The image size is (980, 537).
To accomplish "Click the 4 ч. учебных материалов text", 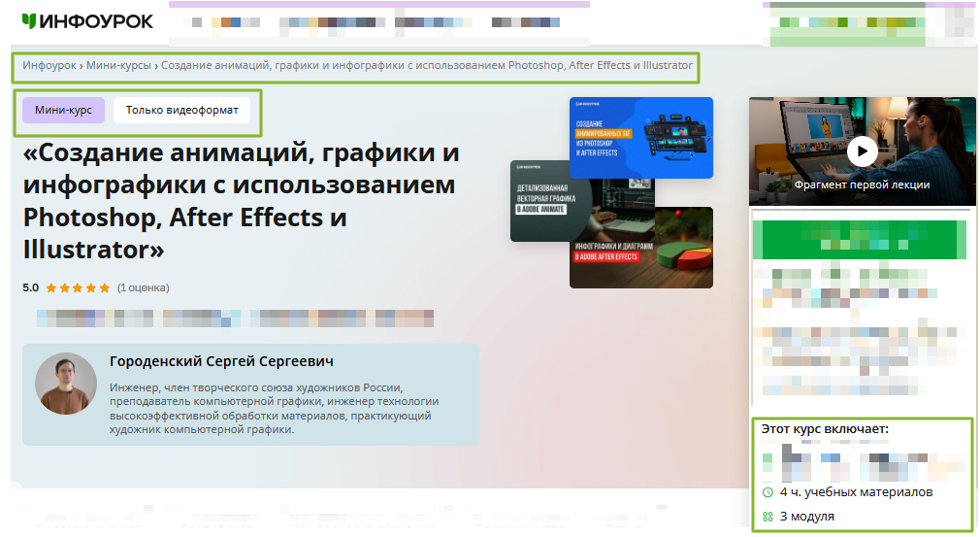I will pos(856,492).
